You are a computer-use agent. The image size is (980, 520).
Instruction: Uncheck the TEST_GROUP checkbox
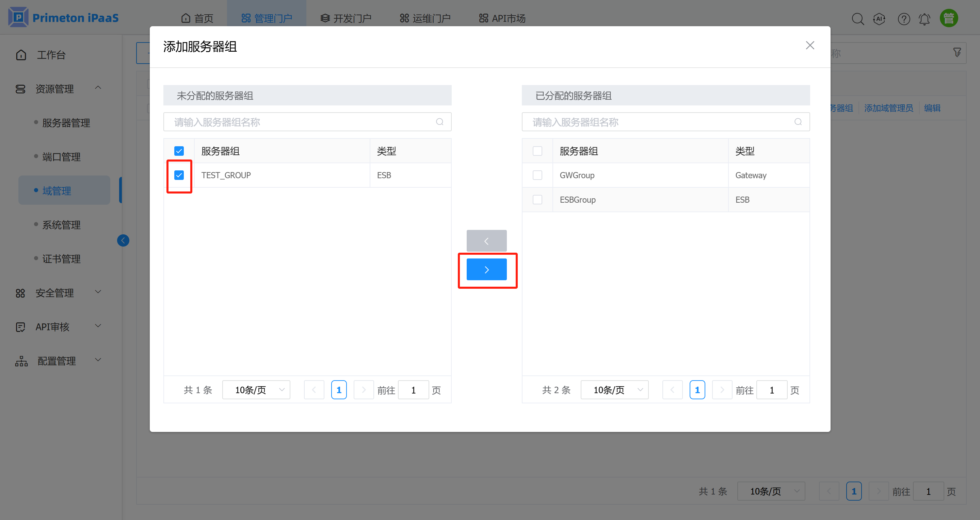[x=179, y=175]
